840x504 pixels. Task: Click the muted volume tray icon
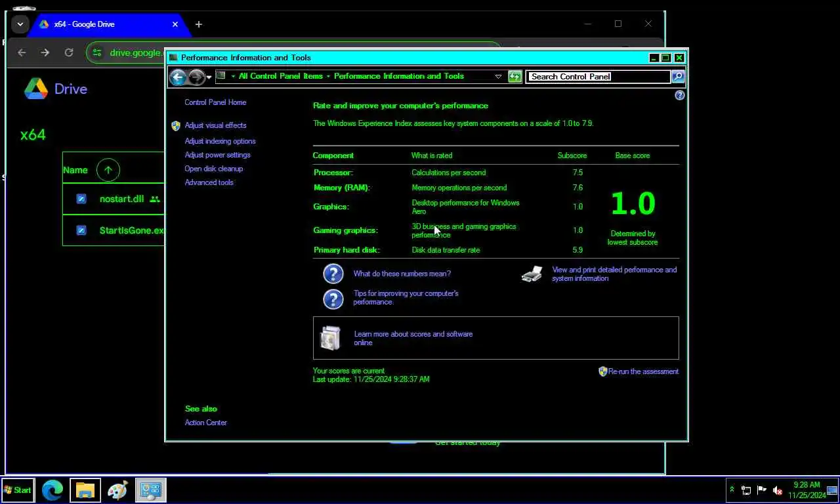pos(778,490)
